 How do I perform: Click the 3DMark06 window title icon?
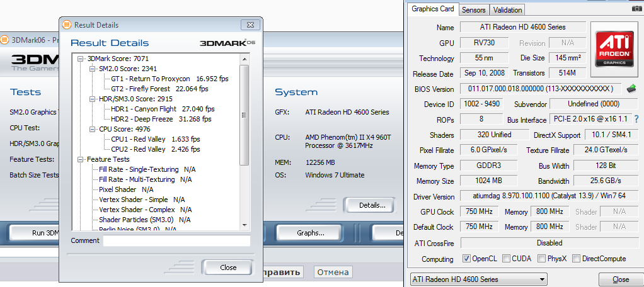(4, 40)
